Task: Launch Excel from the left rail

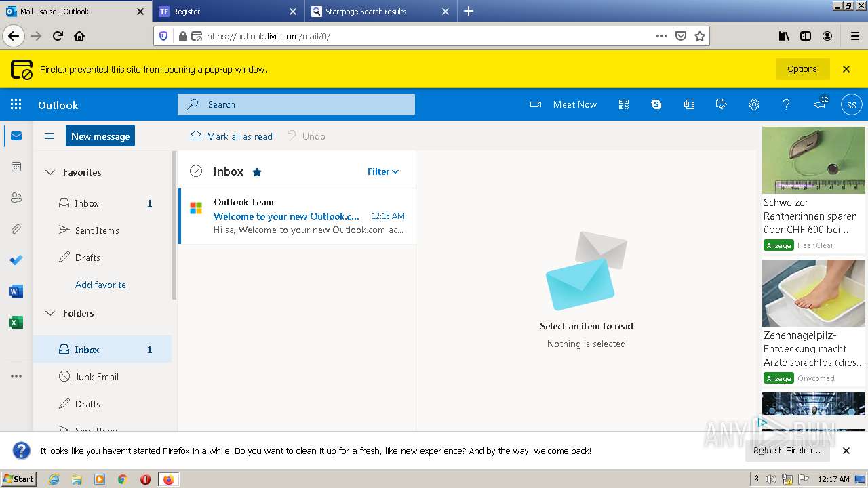Action: pyautogui.click(x=16, y=323)
